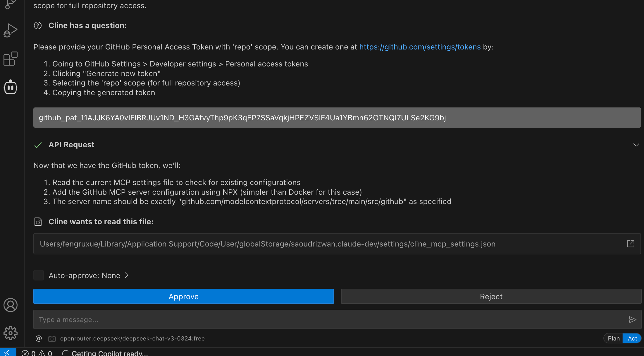Attach an image using the camera icon
This screenshot has width=644, height=356.
[x=52, y=338]
